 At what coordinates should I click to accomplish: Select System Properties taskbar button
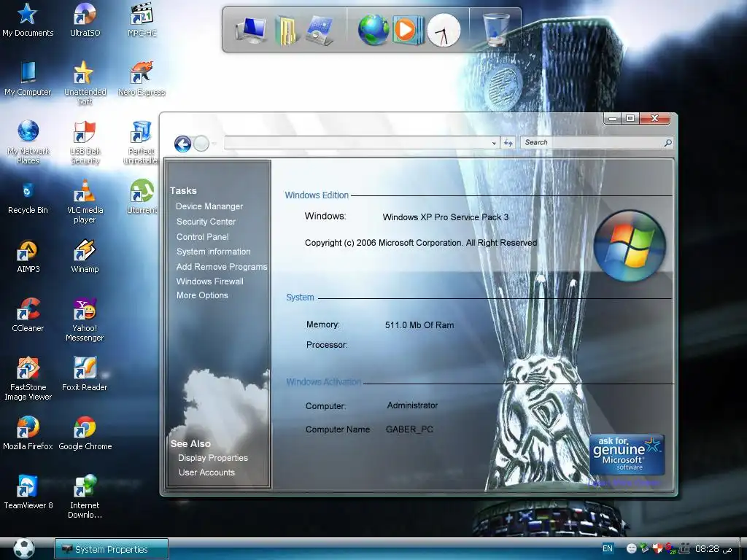click(111, 549)
